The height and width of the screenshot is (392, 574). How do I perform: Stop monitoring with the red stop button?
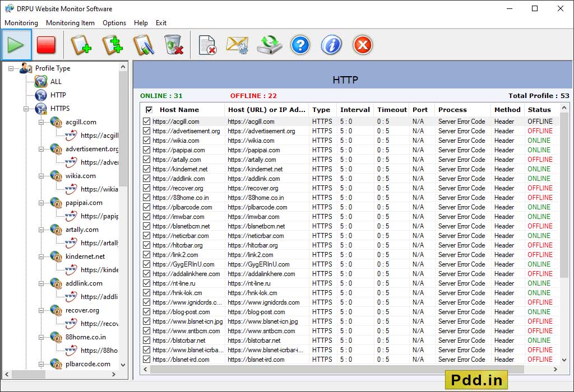coord(46,45)
